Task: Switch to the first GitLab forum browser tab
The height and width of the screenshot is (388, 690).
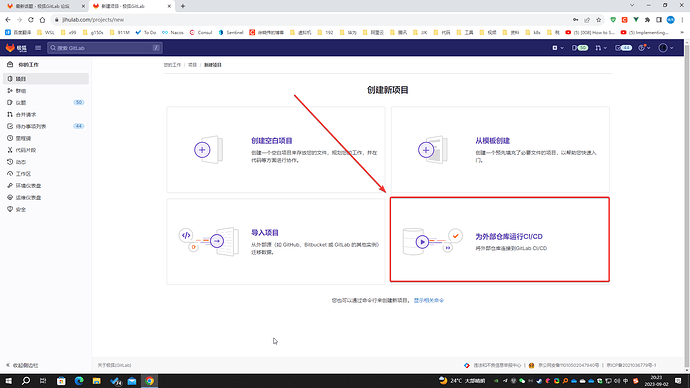Action: tap(44, 6)
